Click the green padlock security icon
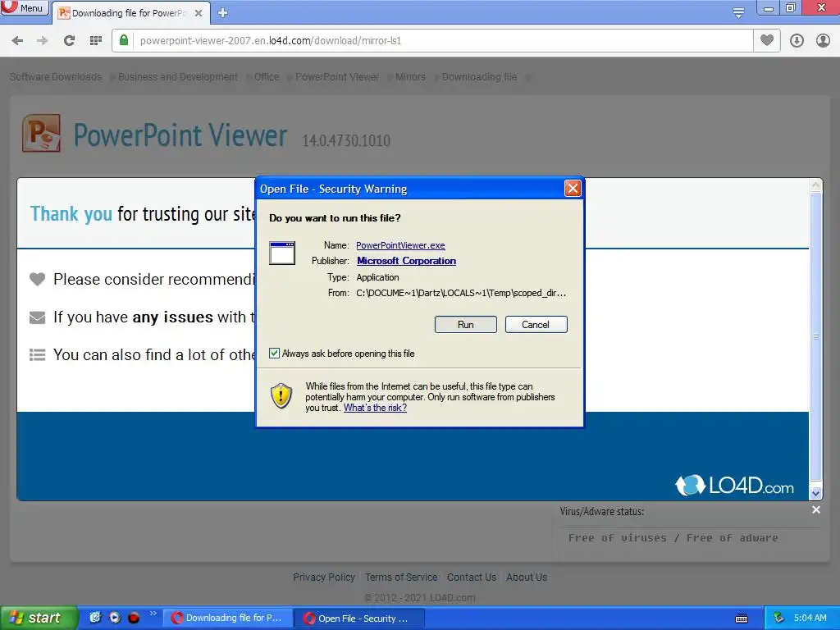Viewport: 840px width, 630px height. click(124, 41)
